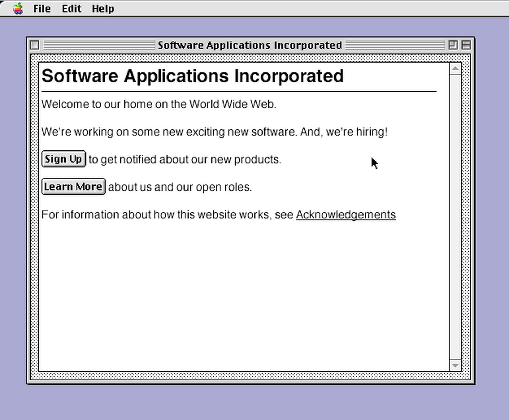Open the File menu
509x420 pixels.
(42, 8)
